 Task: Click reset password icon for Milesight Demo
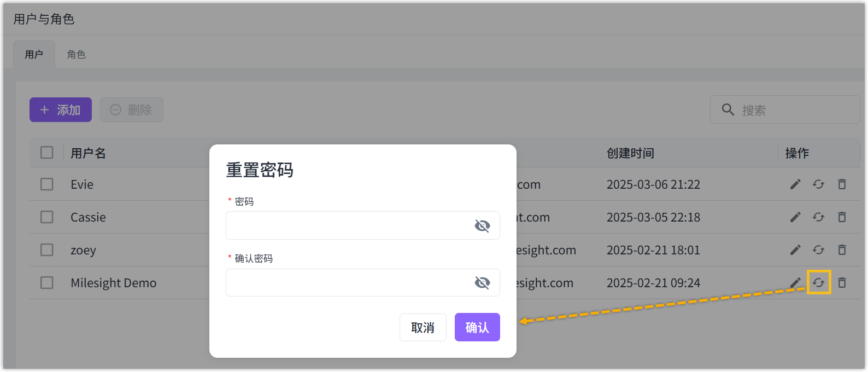point(818,282)
